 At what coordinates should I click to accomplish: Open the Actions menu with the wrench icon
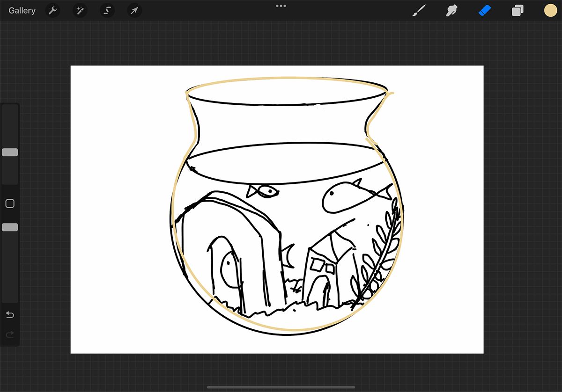click(x=52, y=10)
